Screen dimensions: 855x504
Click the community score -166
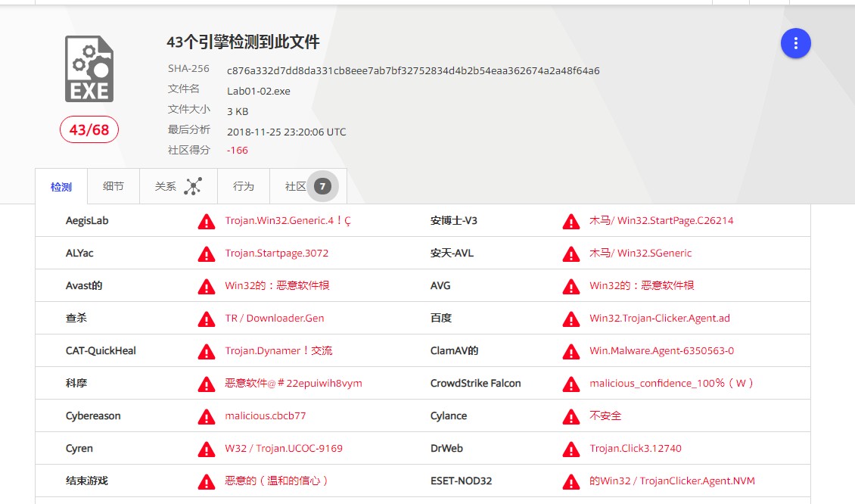[x=237, y=150]
